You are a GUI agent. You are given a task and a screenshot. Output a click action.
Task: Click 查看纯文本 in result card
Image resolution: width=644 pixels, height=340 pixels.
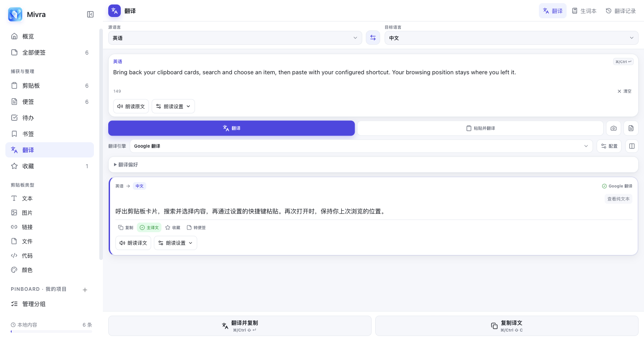[619, 199]
